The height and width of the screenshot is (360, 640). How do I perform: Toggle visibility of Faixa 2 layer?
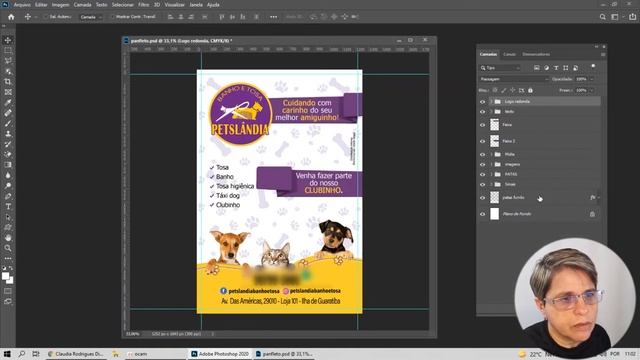point(482,141)
